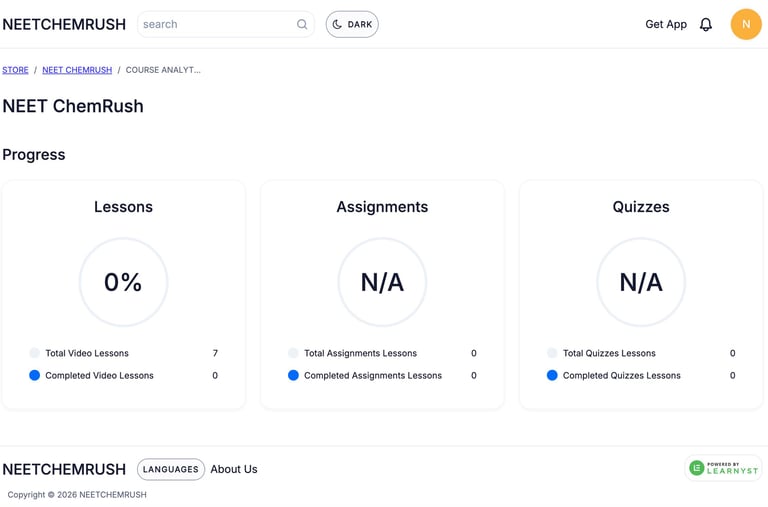Click the STORE breadcrumb link

pyautogui.click(x=15, y=70)
